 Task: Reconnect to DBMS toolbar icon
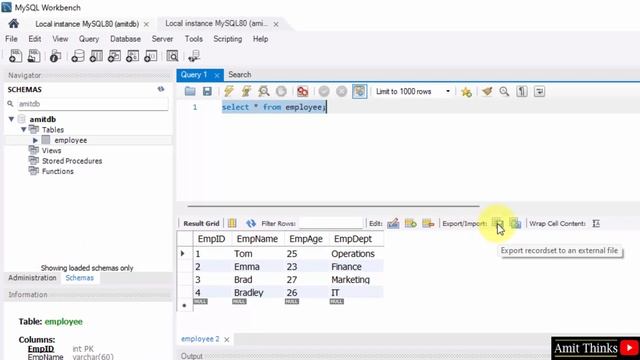[194, 56]
